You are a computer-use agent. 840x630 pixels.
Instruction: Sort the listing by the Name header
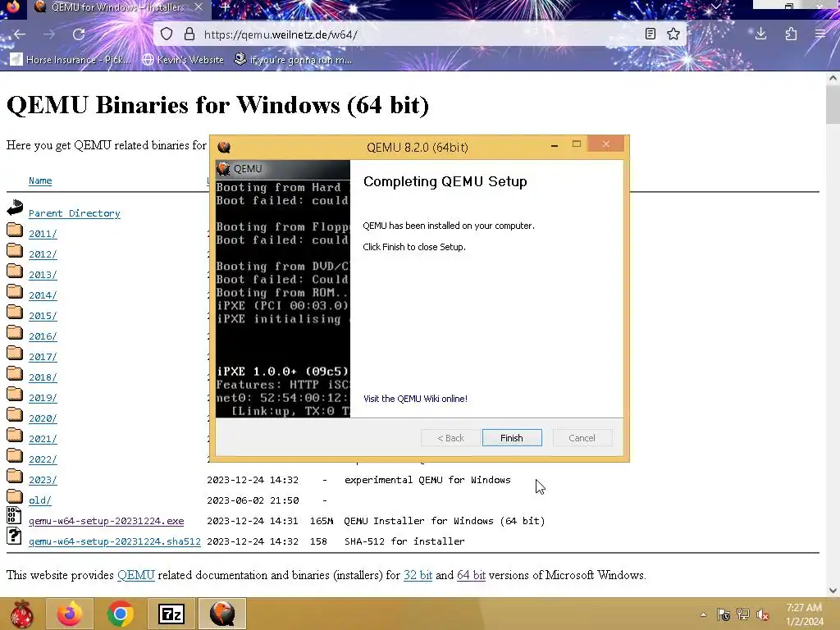point(40,180)
